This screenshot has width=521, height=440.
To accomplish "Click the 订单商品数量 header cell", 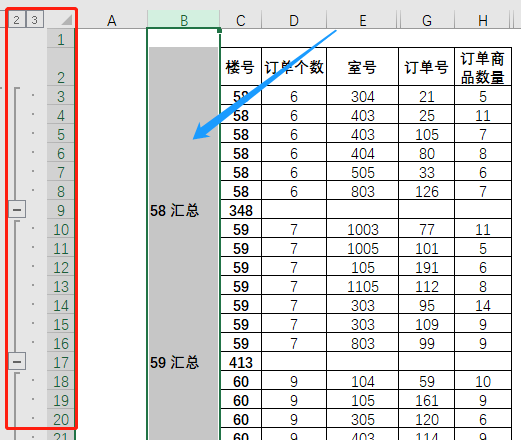I will (x=483, y=67).
